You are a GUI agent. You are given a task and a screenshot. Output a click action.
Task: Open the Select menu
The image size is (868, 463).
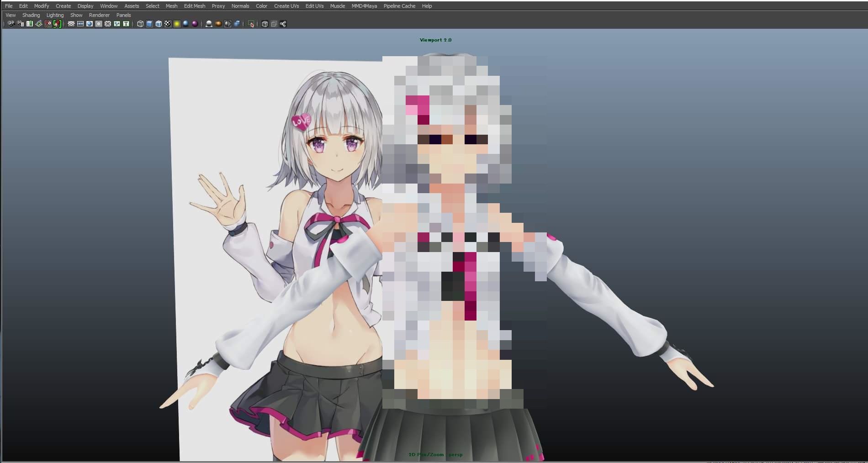(x=153, y=6)
